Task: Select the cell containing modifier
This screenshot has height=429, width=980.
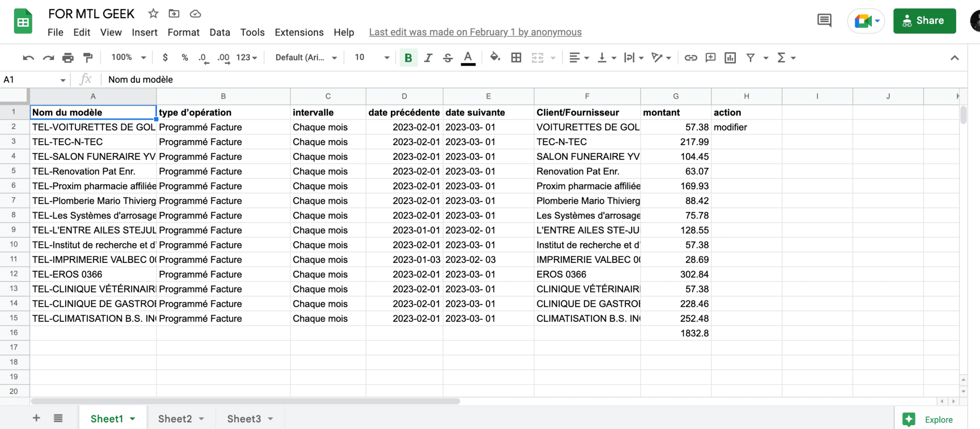Action: pos(746,127)
